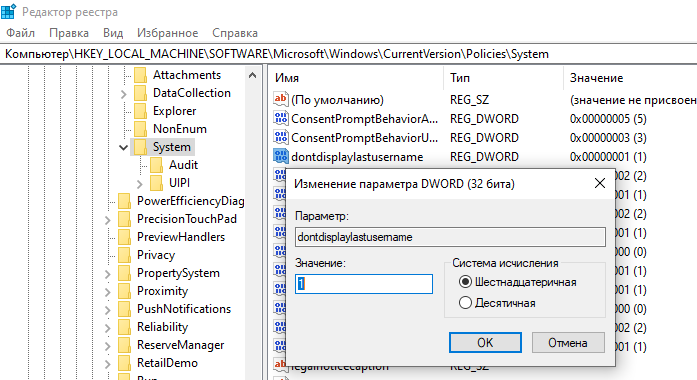Click the Значение input field in dialog
Image resolution: width=697 pixels, height=380 pixels.
click(364, 284)
